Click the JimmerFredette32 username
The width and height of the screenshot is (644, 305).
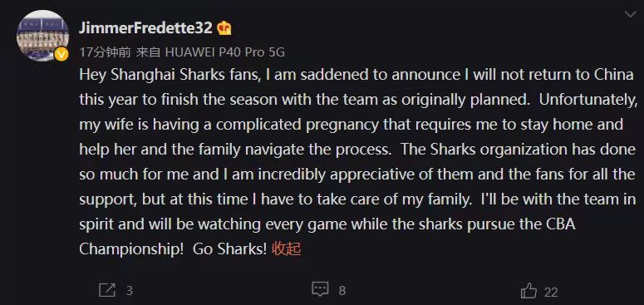tap(145, 28)
